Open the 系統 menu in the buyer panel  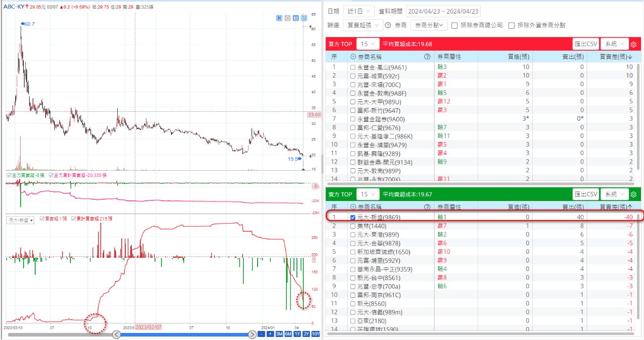(x=614, y=44)
